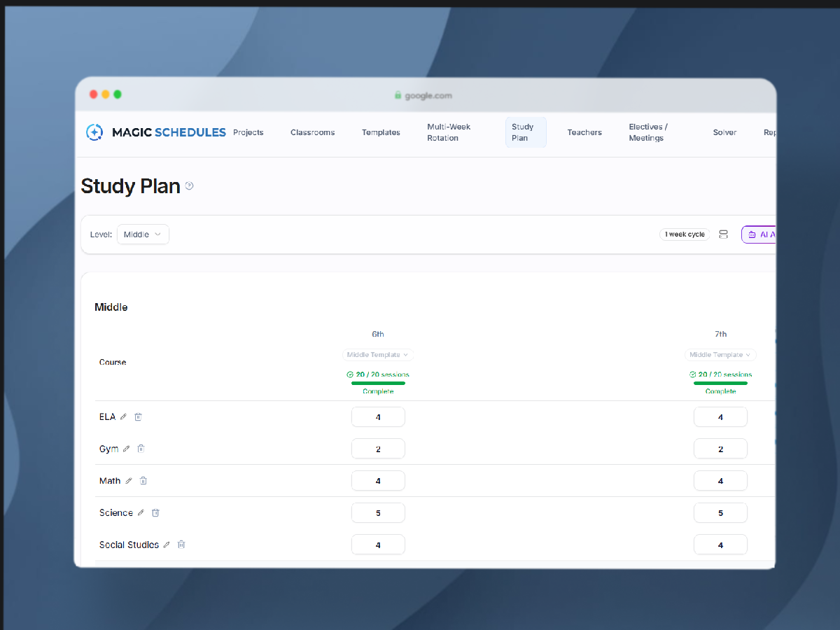The width and height of the screenshot is (840, 630).
Task: Switch to the Templates tab
Action: pos(381,132)
